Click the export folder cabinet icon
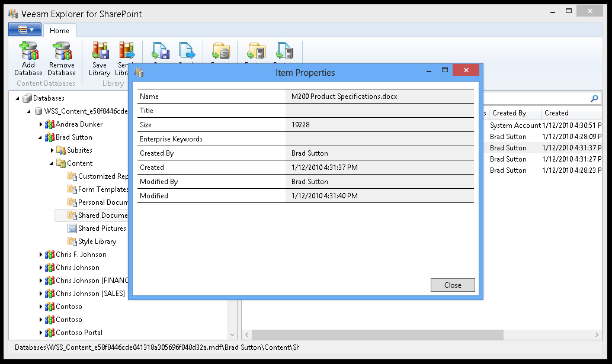The width and height of the screenshot is (612, 364). tap(221, 51)
